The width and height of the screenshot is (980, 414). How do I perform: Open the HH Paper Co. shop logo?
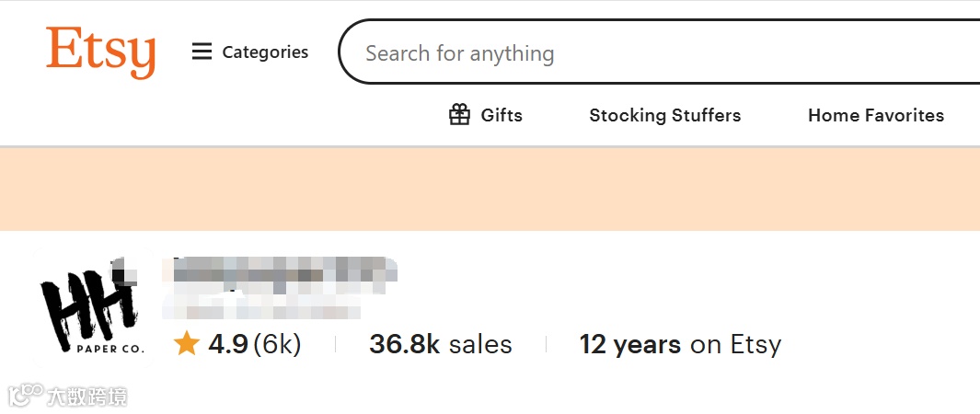point(90,305)
